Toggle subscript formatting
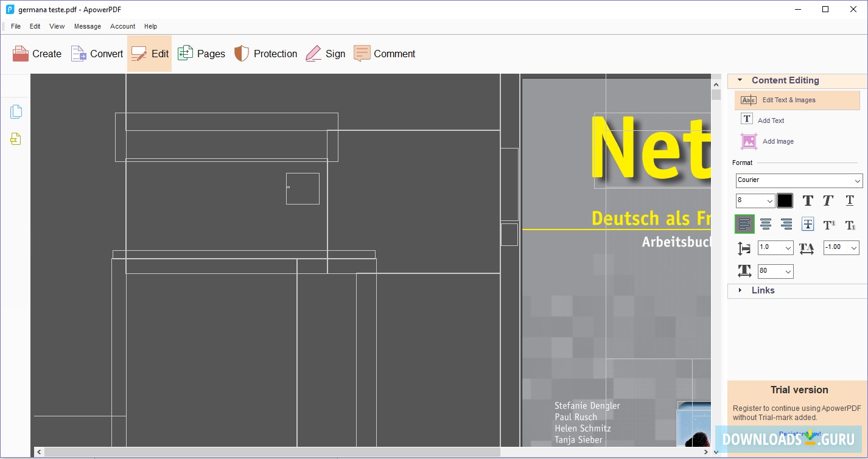Image resolution: width=868 pixels, height=459 pixels. coord(850,225)
